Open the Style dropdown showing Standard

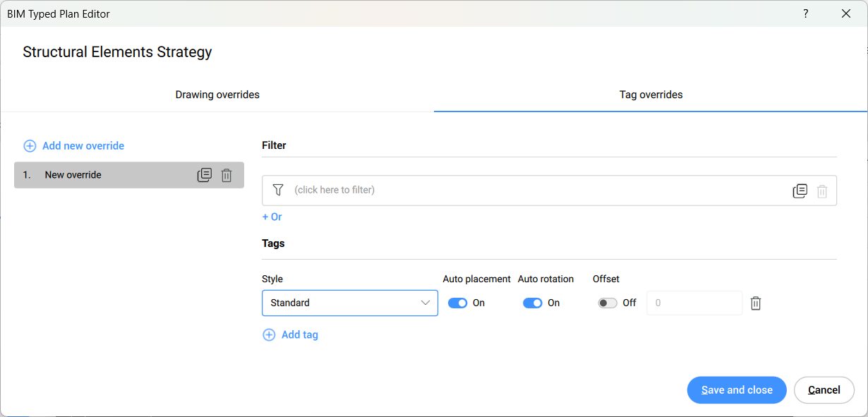[350, 303]
